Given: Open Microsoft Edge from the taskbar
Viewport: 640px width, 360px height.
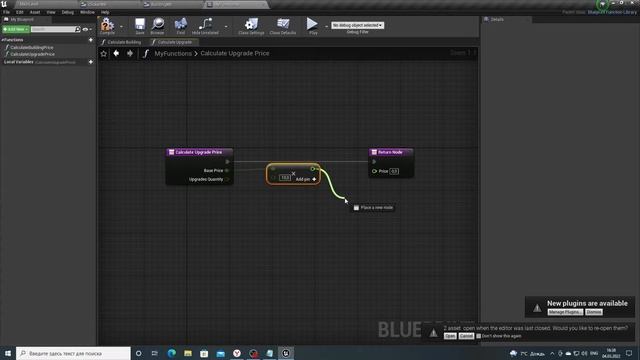Looking at the screenshot, I should 171,353.
